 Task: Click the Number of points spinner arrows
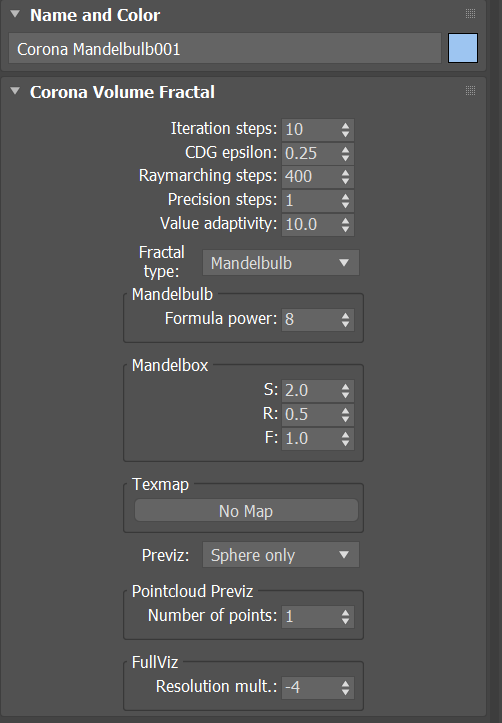coord(345,616)
